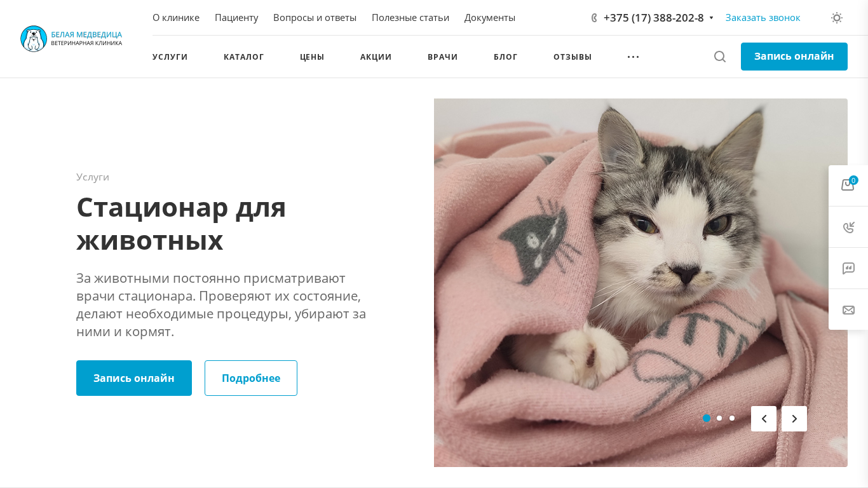868x488 pixels.
Task: Click the callback phone side icon
Action: point(848,227)
